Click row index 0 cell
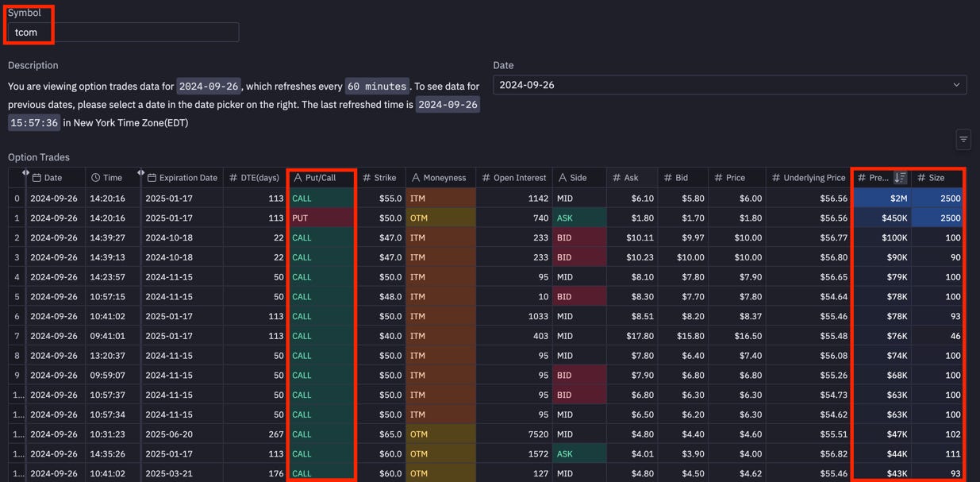The height and width of the screenshot is (482, 980). 17,199
